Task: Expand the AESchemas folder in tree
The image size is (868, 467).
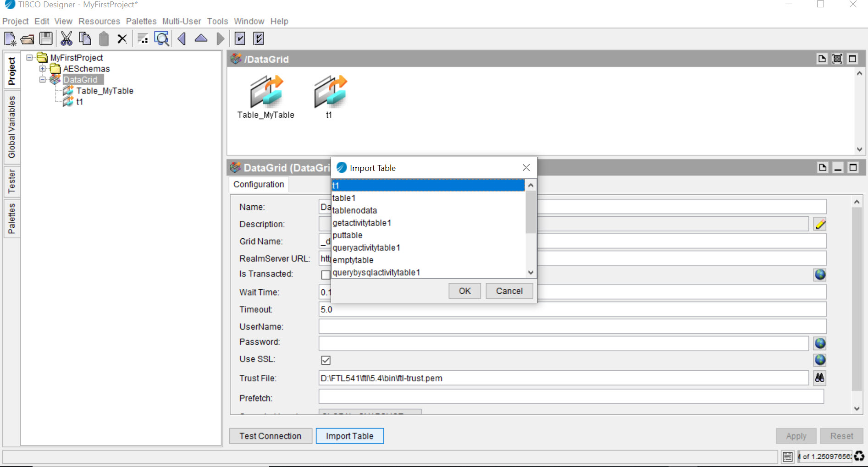Action: (43, 69)
